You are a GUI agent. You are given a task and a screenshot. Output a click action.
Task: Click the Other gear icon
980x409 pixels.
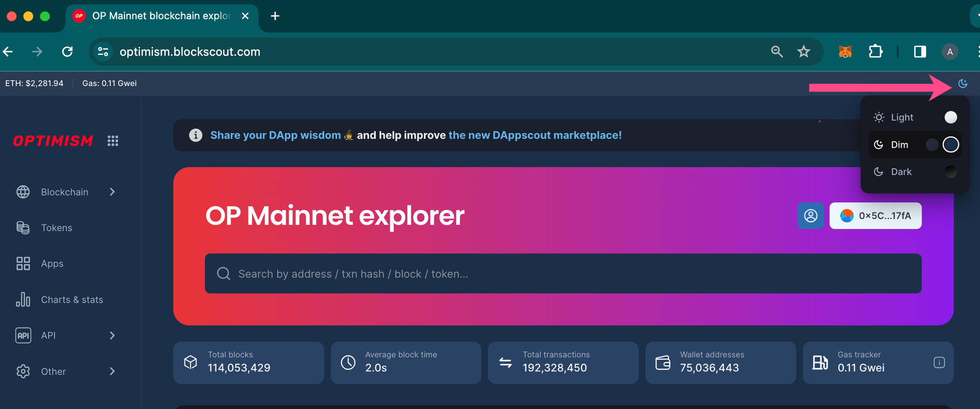click(x=23, y=371)
